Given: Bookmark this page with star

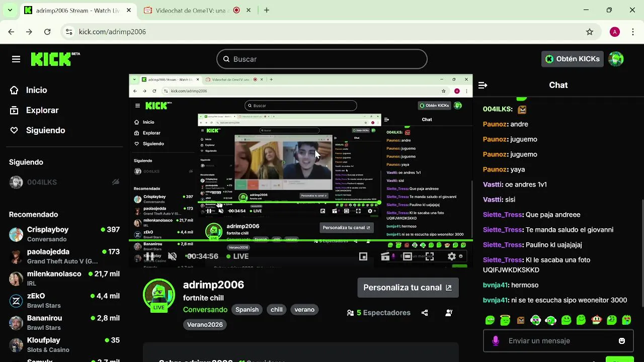Looking at the screenshot, I should click(590, 32).
